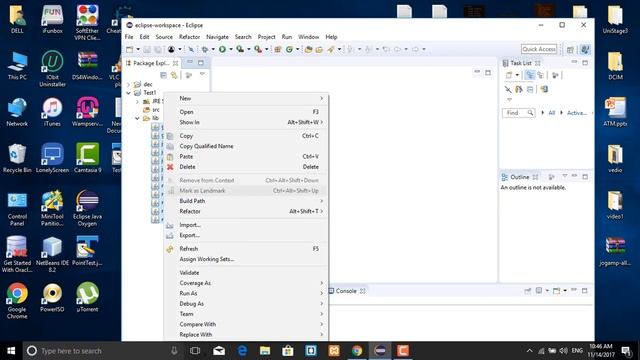Image resolution: width=640 pixels, height=360 pixels.
Task: Click the Activate link in Task List
Action: click(x=577, y=113)
